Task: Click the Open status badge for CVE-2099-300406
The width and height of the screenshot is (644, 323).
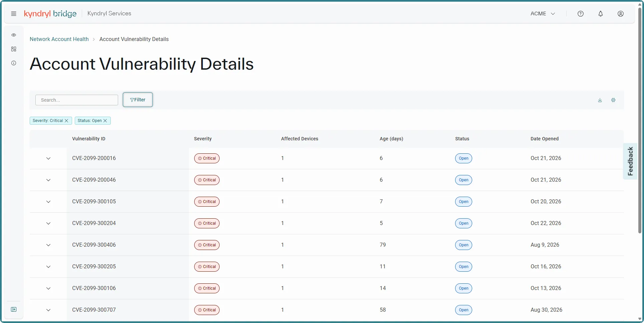Action: (463, 245)
